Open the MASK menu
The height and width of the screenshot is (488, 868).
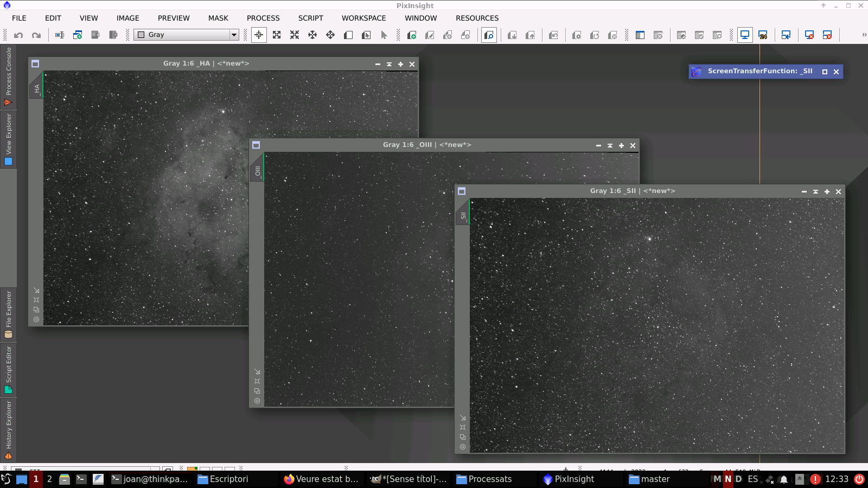click(x=218, y=18)
